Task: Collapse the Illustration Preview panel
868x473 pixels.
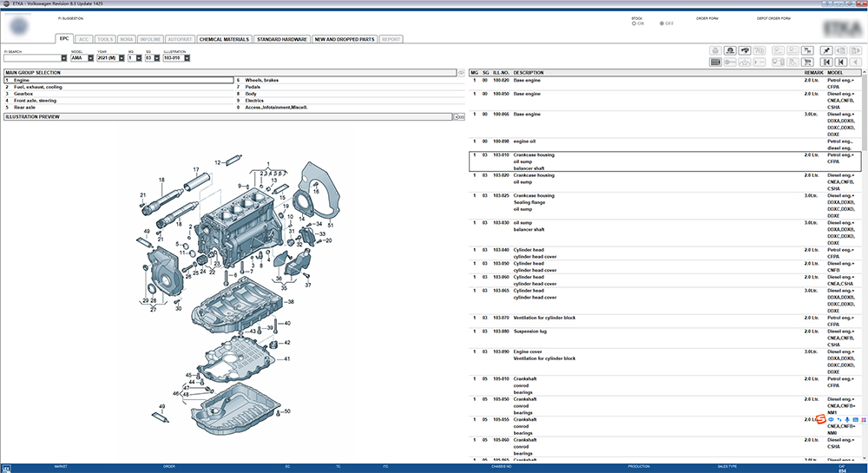Action: click(x=460, y=116)
